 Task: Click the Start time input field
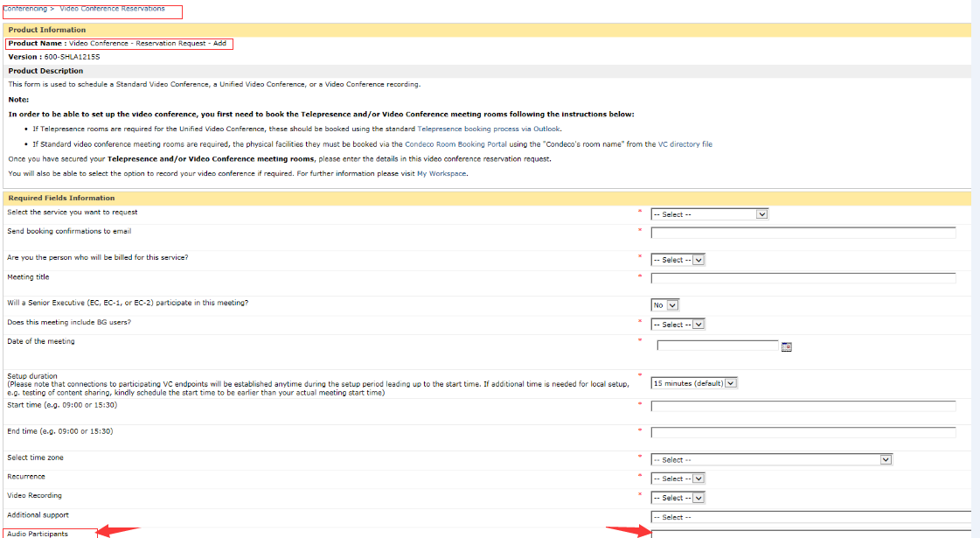pos(803,407)
